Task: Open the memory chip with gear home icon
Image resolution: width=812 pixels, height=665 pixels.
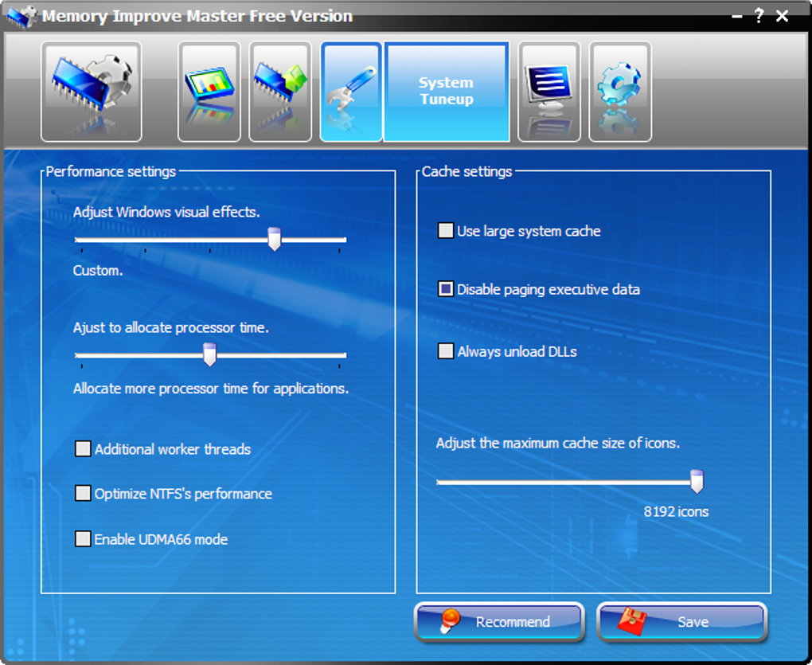Action: click(x=91, y=92)
